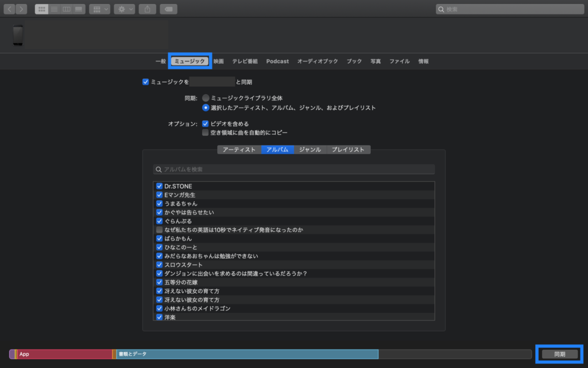This screenshot has height=368, width=588.
Task: Open the テレビ番組 tab
Action: point(245,61)
